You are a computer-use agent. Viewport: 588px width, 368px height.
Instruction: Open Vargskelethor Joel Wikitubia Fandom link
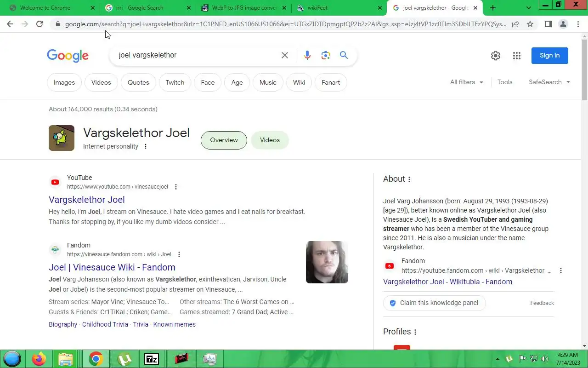448,282
